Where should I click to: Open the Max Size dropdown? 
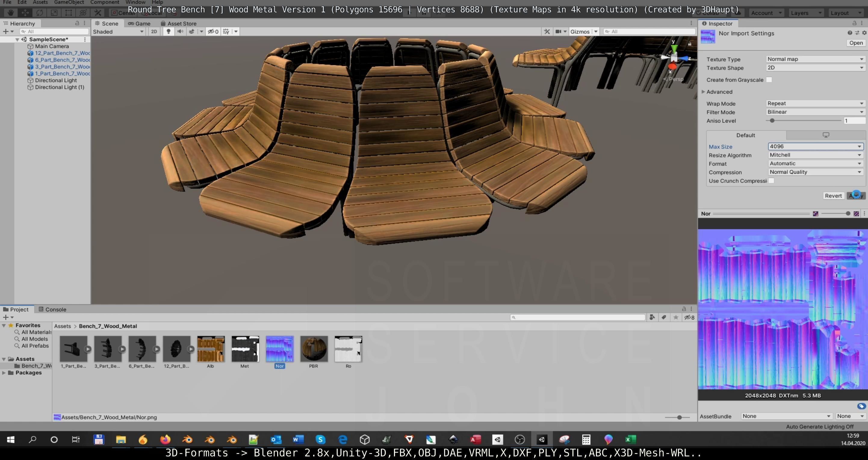815,146
